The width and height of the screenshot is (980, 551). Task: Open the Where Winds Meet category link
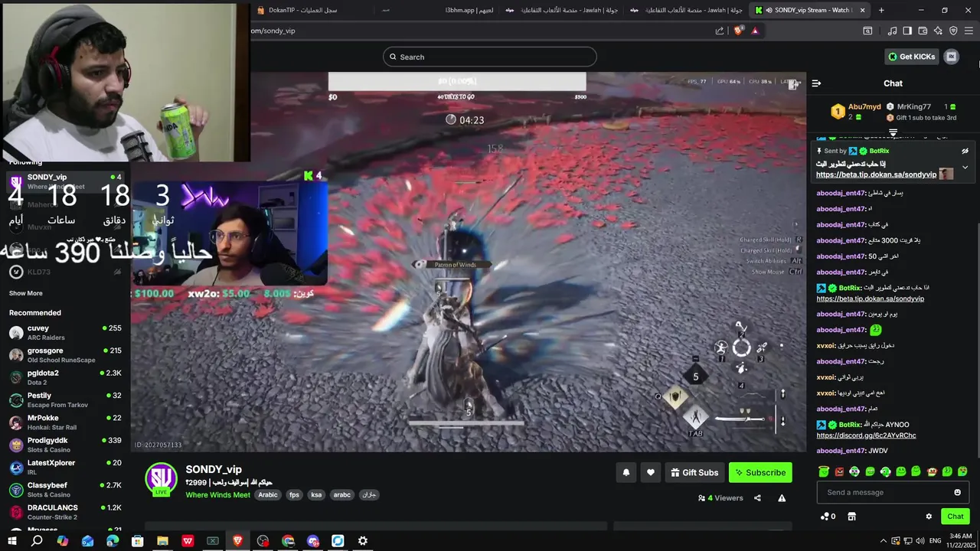[x=218, y=495]
